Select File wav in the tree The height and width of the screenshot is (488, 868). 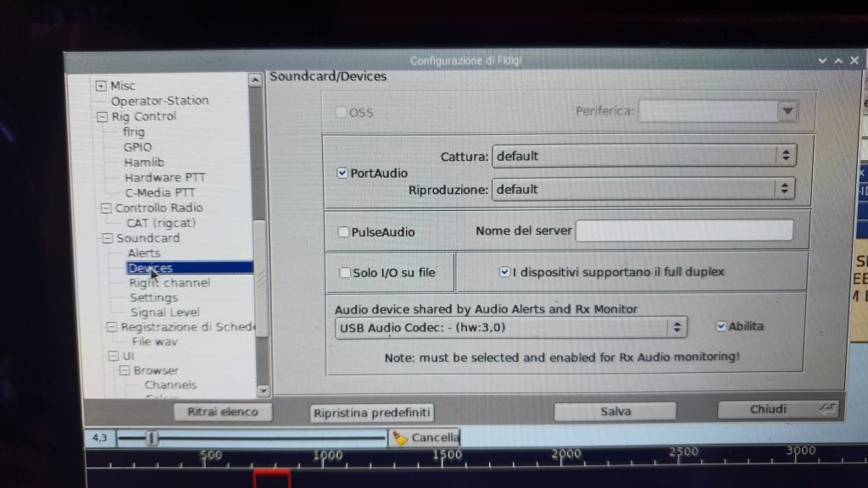pyautogui.click(x=154, y=342)
